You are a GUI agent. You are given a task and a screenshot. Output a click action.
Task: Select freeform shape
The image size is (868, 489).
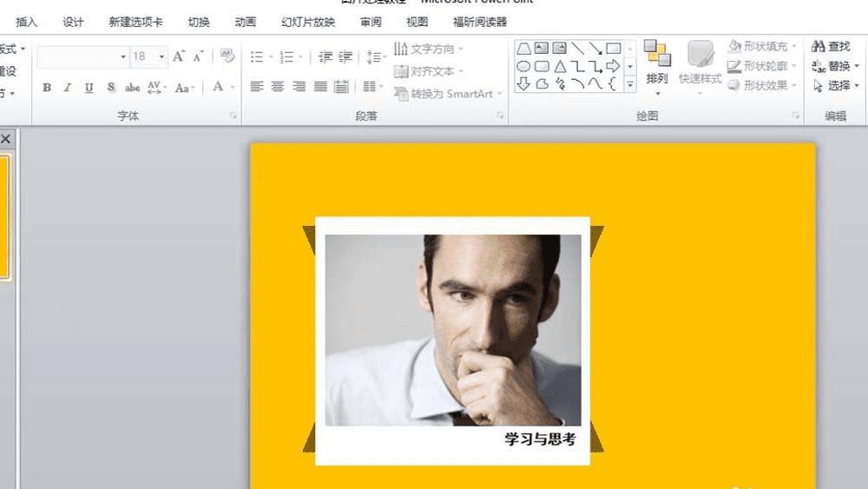coord(542,83)
